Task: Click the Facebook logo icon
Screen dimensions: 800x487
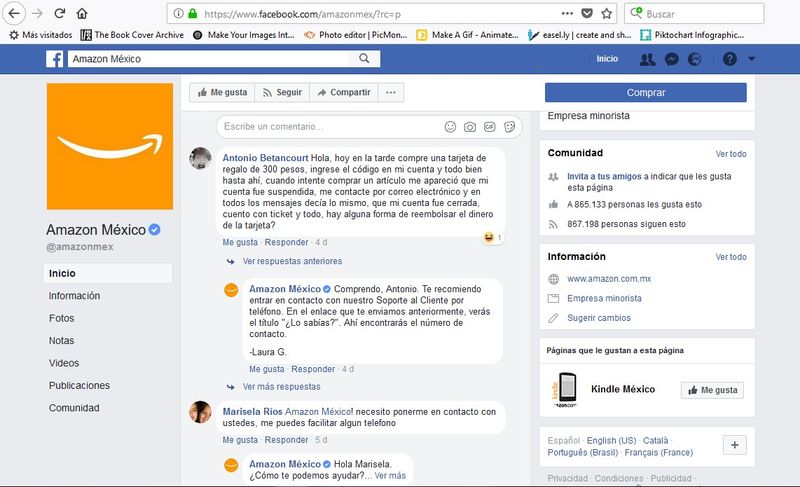Action: (55, 59)
